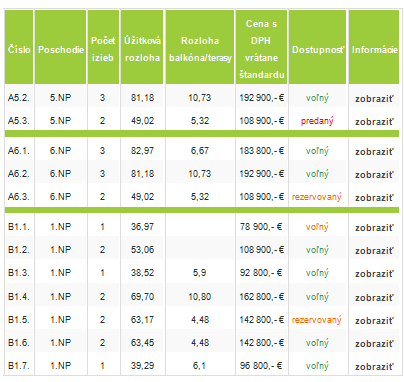Click zobraziť for apartment A6.1.
The image size is (404, 382).
coord(374,152)
